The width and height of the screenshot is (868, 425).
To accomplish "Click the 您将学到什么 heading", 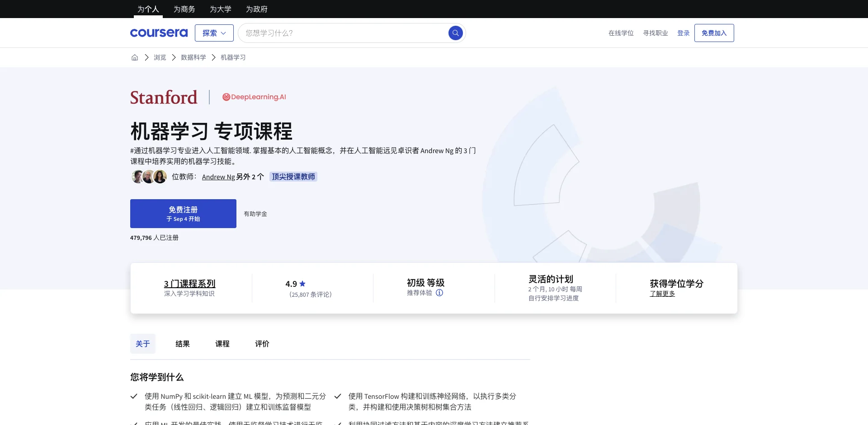I will pyautogui.click(x=157, y=377).
